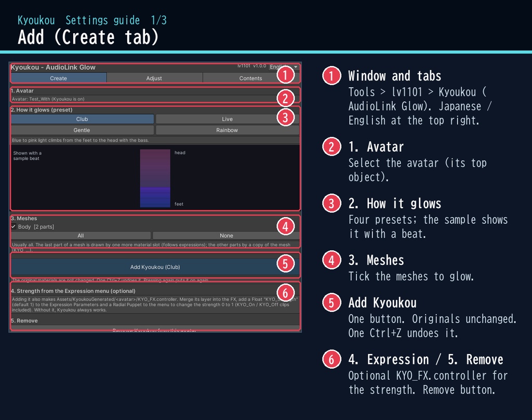Click the page title 'Add (Create tab)'
This screenshot has width=532, height=420.
point(88,37)
